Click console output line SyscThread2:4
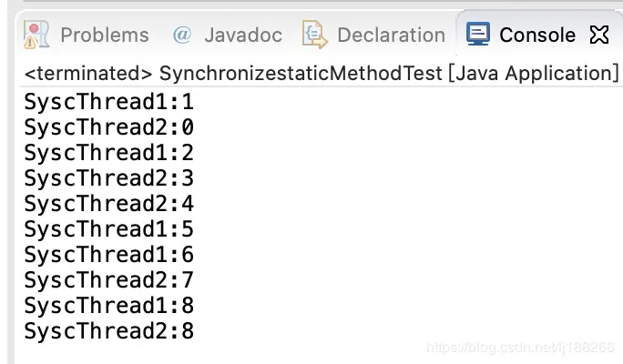This screenshot has width=623, height=364. click(109, 204)
